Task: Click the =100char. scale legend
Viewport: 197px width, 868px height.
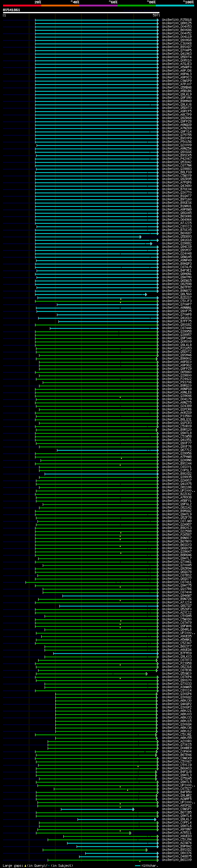Action: [146, 866]
